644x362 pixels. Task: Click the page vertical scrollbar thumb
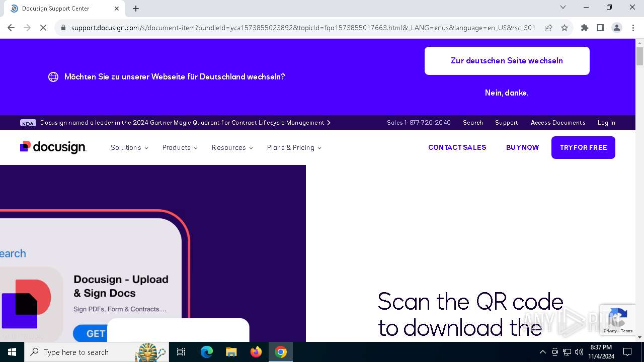pos(639,56)
